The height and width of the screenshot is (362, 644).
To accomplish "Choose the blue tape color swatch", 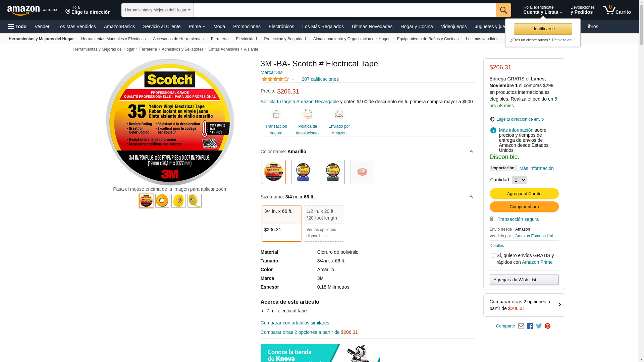I will [303, 172].
